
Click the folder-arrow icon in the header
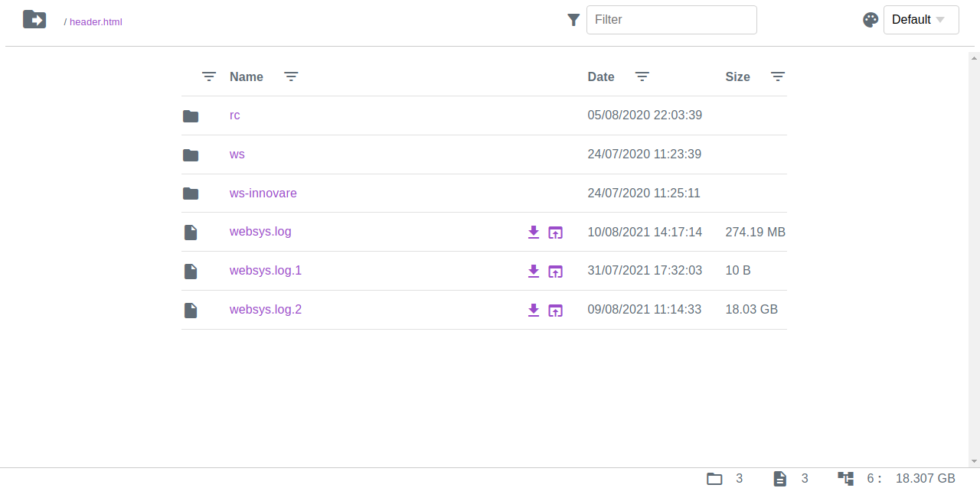tap(34, 20)
